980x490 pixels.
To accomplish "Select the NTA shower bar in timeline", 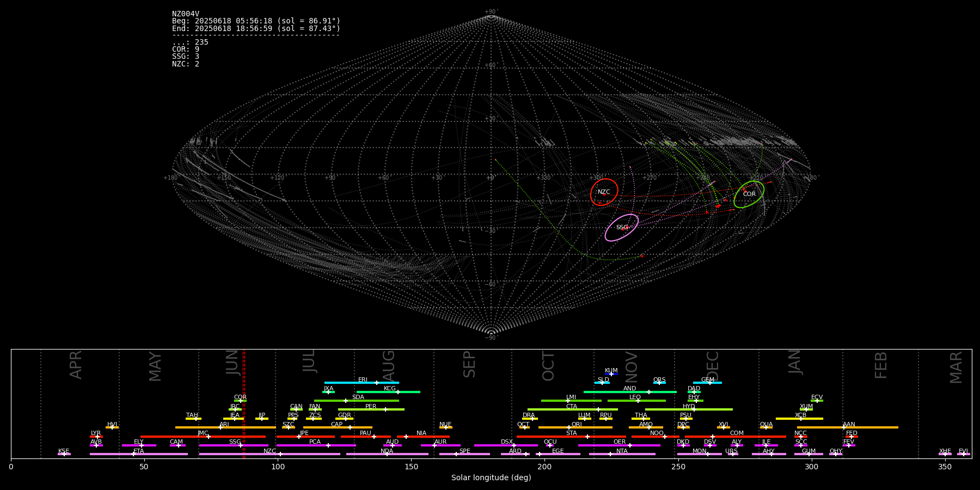I will (x=622, y=454).
